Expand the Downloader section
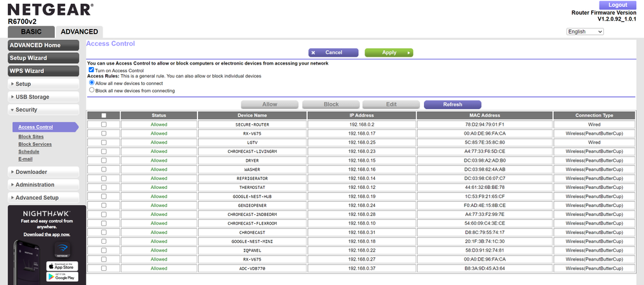Screen dimensions: 644x285 pos(43,172)
